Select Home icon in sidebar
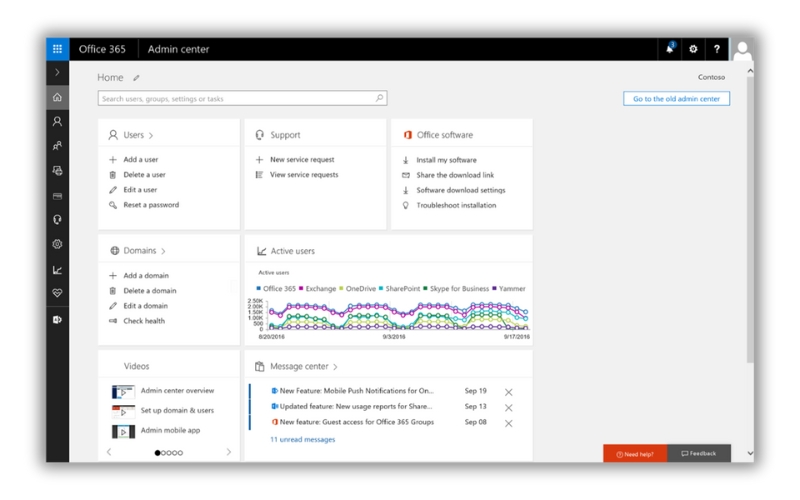 [57, 97]
